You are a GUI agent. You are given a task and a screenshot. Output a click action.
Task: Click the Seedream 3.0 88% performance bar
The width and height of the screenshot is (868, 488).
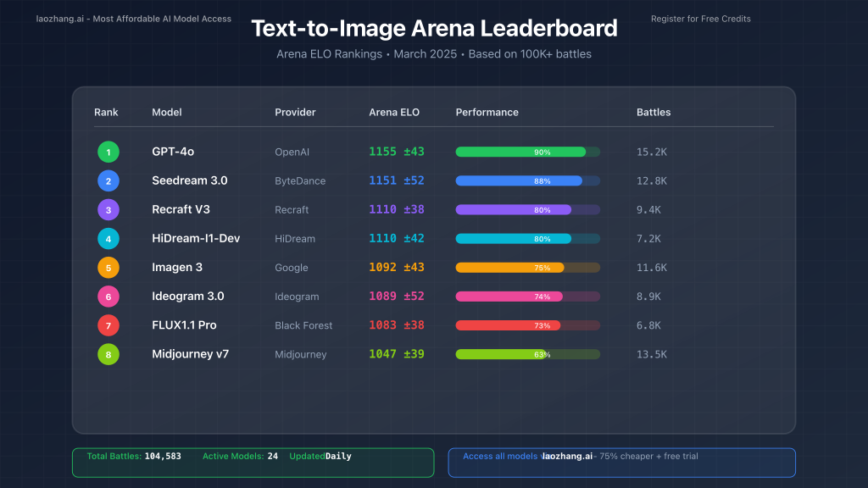527,181
